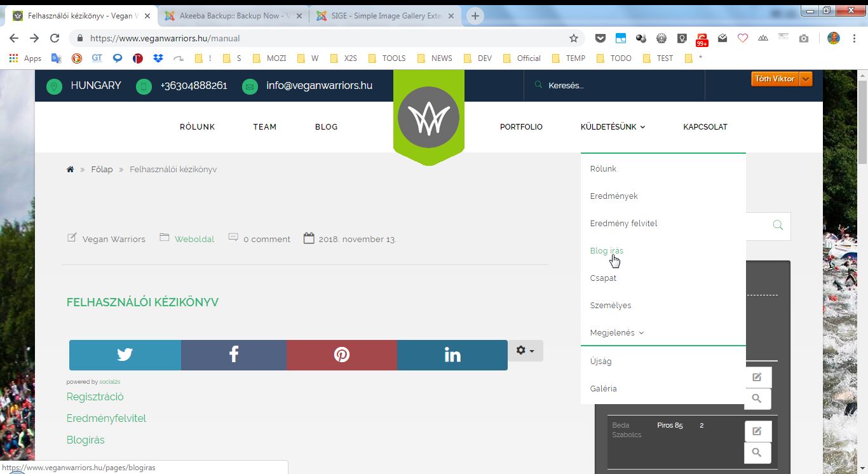Share via the Pinterest icon
The image size is (868, 474).
click(342, 355)
